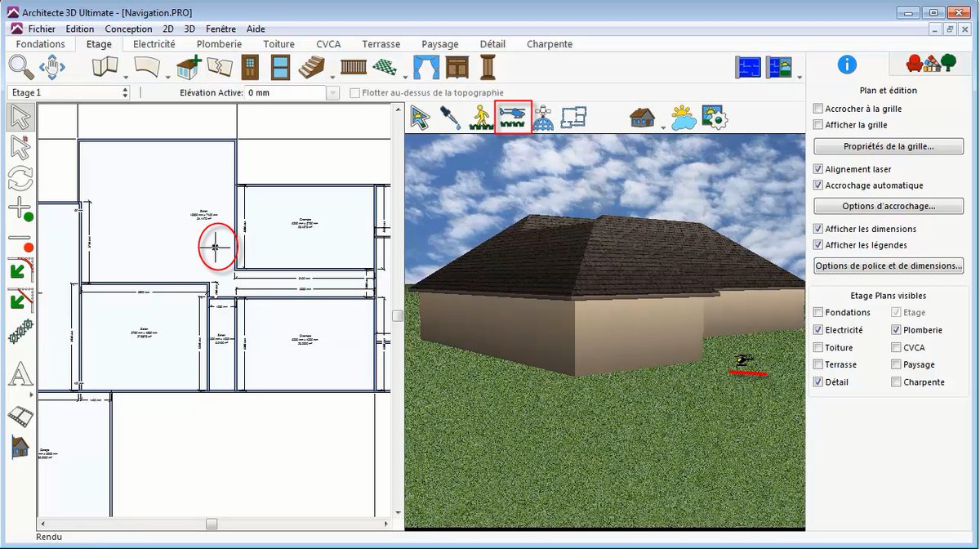Open the Fichier menu

[42, 29]
